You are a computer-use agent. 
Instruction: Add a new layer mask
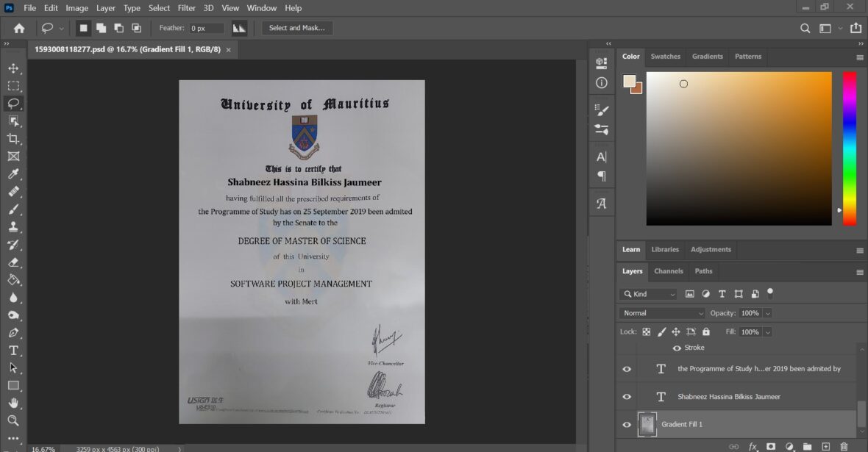770,446
